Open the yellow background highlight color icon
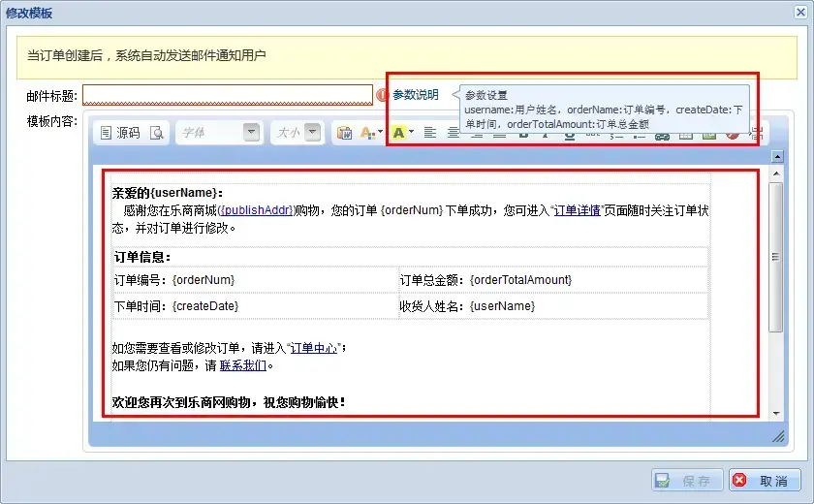The width and height of the screenshot is (814, 504). [x=398, y=133]
